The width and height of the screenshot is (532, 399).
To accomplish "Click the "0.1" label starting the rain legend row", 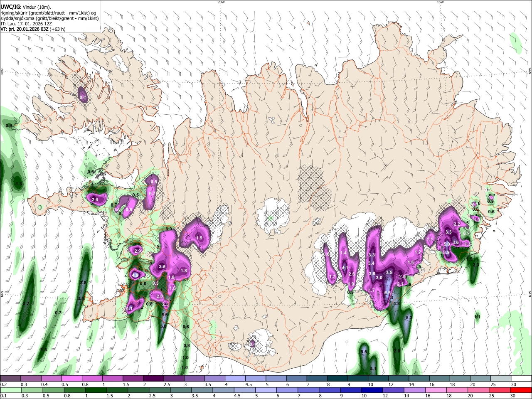I will pyautogui.click(x=3, y=396).
